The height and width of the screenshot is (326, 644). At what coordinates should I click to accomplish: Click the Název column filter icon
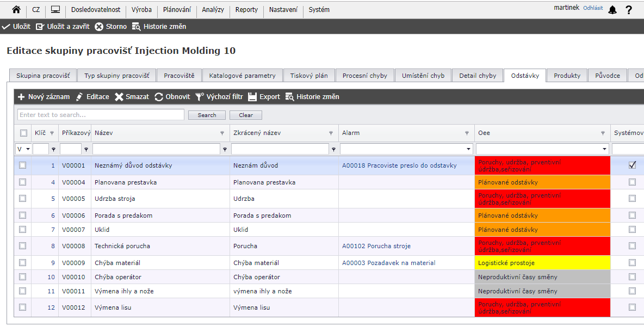(222, 133)
